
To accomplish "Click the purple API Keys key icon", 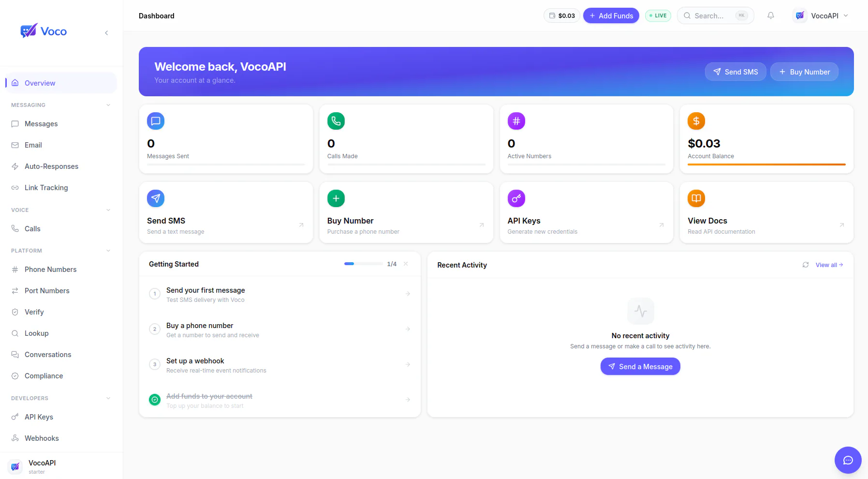I will click(516, 198).
